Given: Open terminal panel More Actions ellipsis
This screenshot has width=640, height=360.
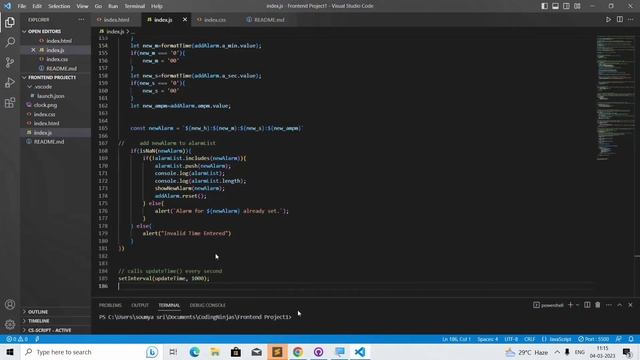Looking at the screenshot, I should pos(609,305).
